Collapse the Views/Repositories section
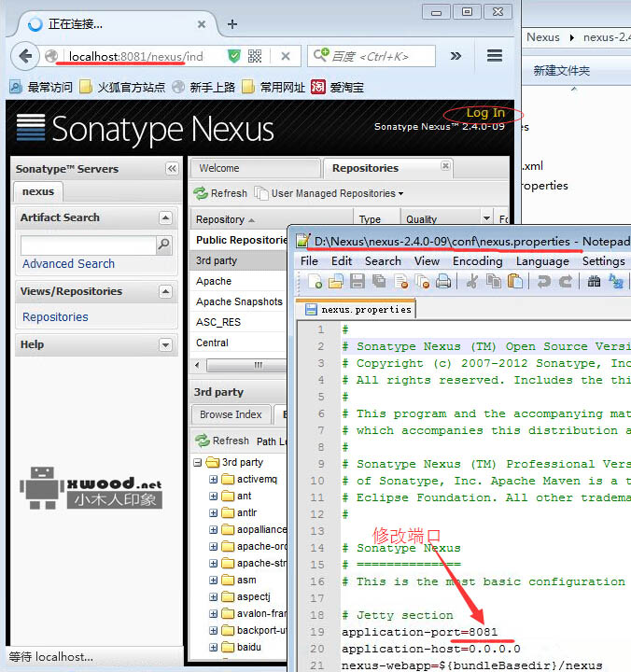The image size is (631, 672). pyautogui.click(x=165, y=292)
